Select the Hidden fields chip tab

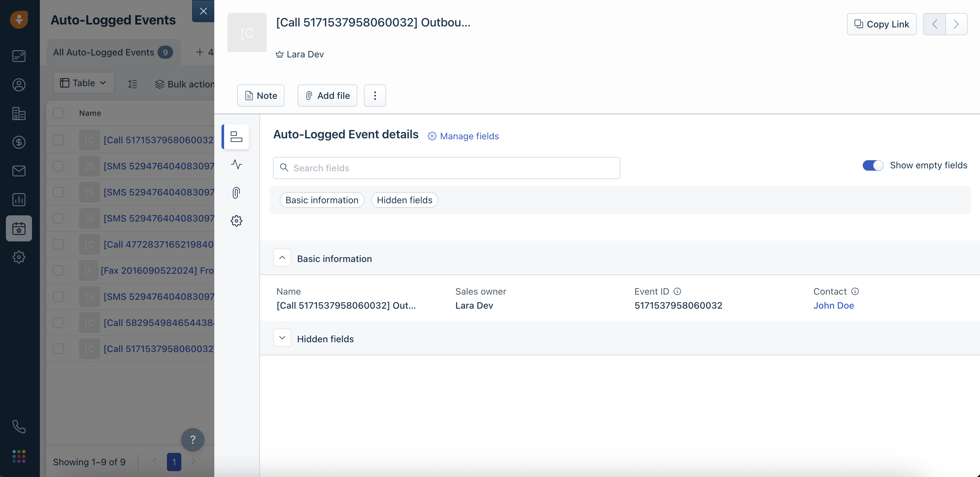pos(404,200)
